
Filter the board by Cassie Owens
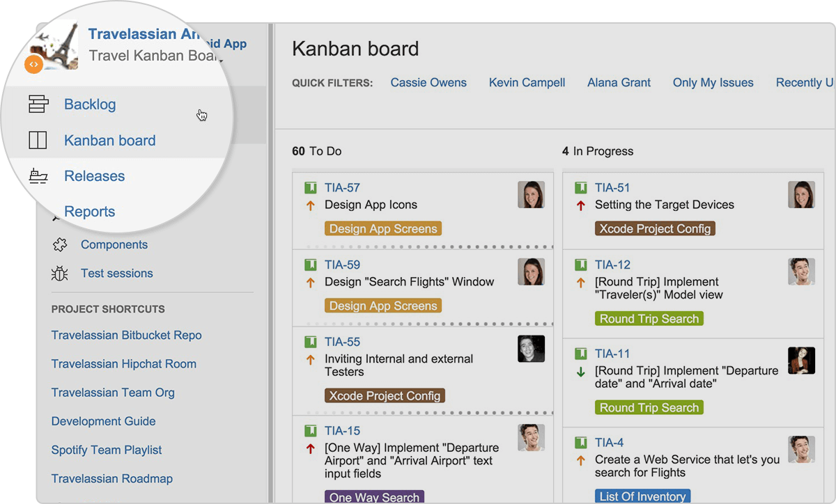click(428, 82)
